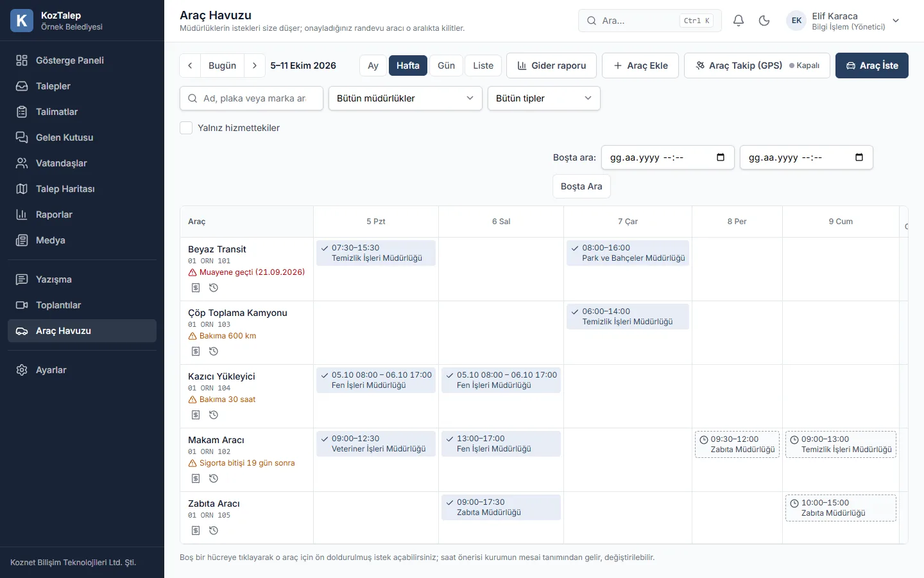The height and width of the screenshot is (578, 924).
Task: Go to next week arrow
Action: (x=255, y=66)
